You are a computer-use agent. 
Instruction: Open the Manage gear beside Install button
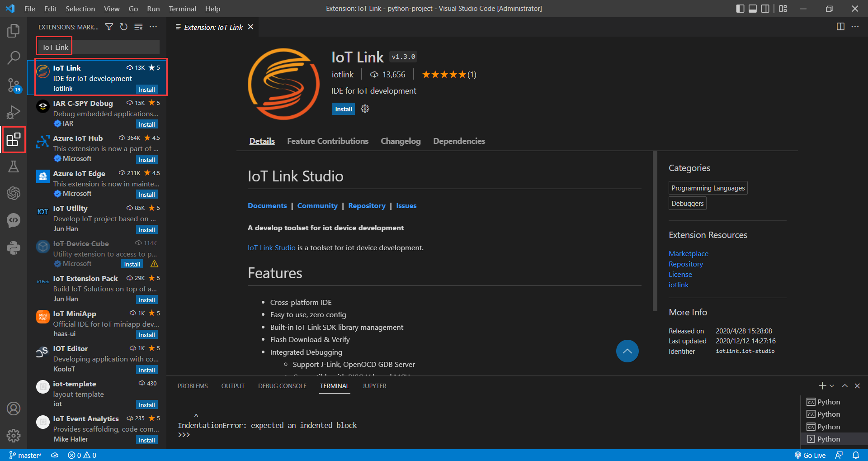coord(365,109)
